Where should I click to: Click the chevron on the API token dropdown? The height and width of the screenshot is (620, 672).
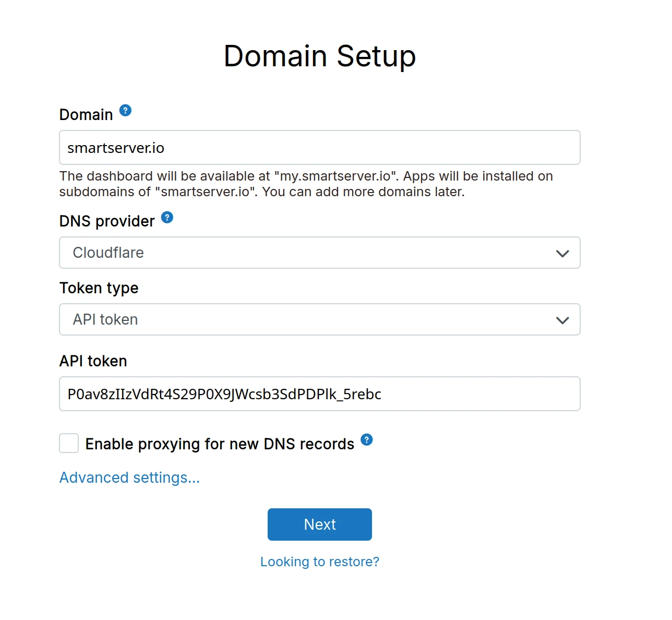click(x=562, y=320)
